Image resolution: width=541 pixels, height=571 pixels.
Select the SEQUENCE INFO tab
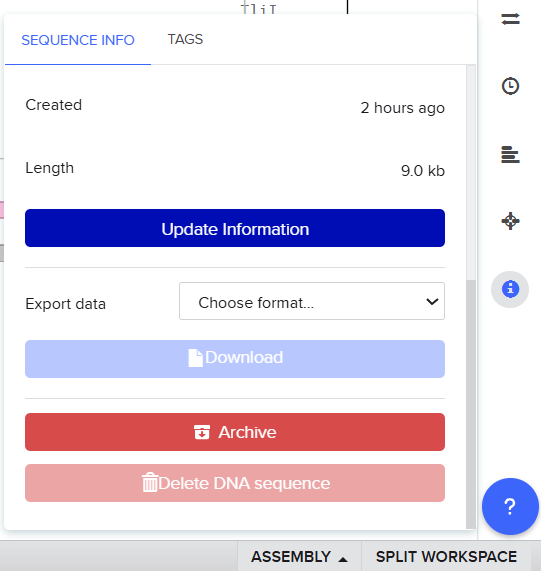(78, 40)
